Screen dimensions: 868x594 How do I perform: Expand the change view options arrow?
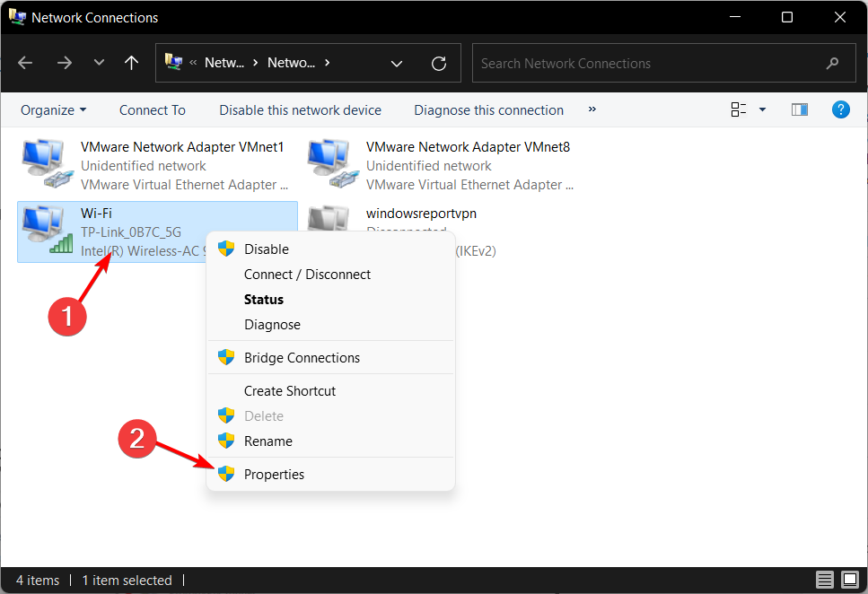762,109
